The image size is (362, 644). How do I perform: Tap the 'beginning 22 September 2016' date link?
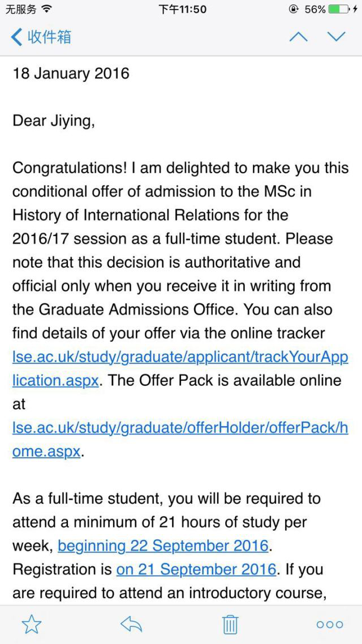[163, 546]
